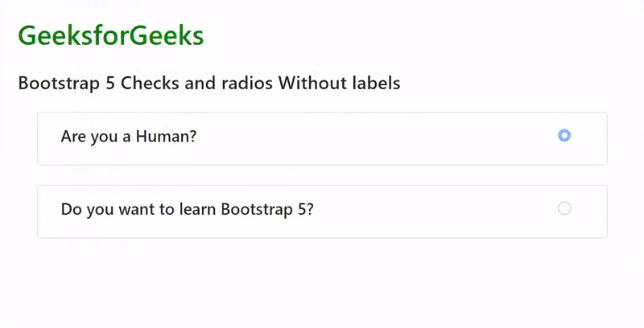The image size is (644, 328).
Task: Select the "learn Bootstrap 5" radio button
Action: click(x=564, y=209)
